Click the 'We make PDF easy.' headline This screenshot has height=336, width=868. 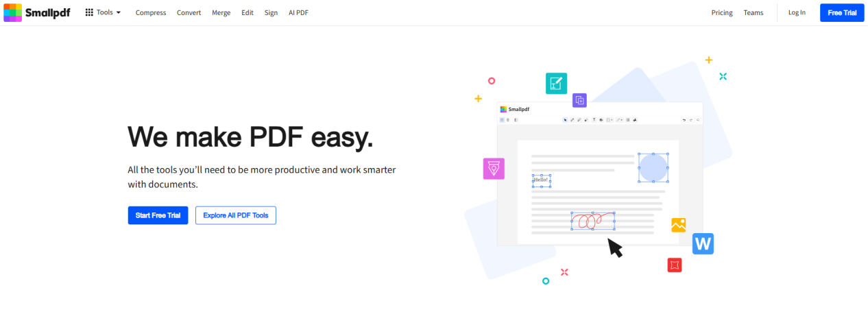tap(251, 137)
